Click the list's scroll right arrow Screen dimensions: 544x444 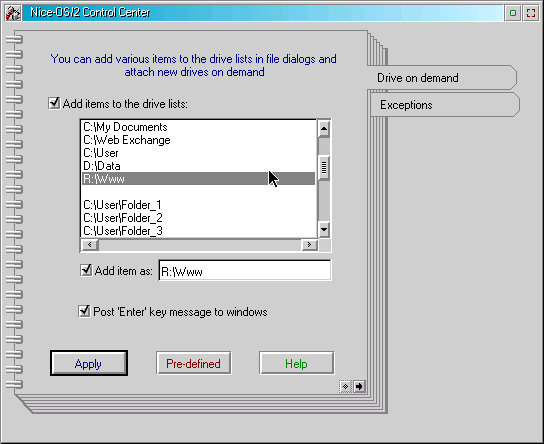point(309,245)
